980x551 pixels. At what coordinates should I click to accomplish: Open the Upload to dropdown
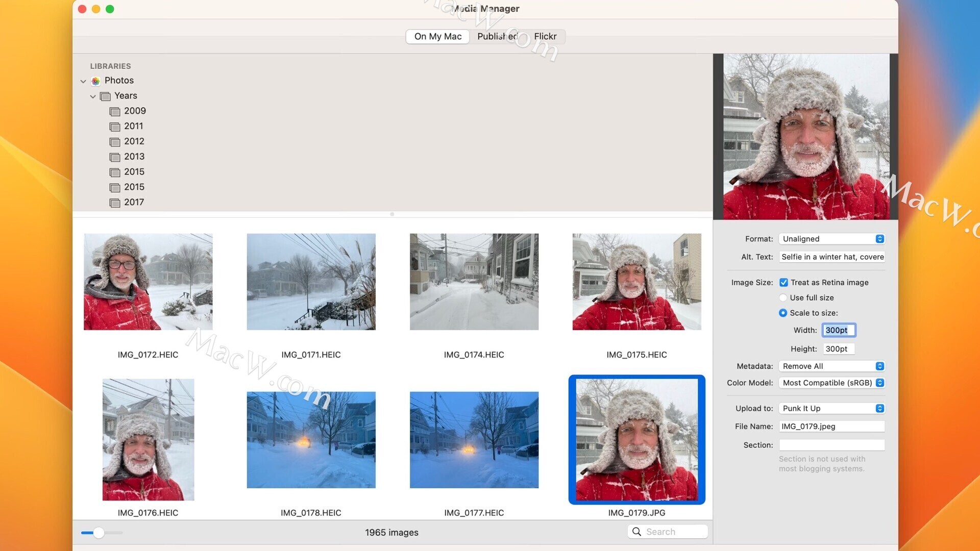880,408
